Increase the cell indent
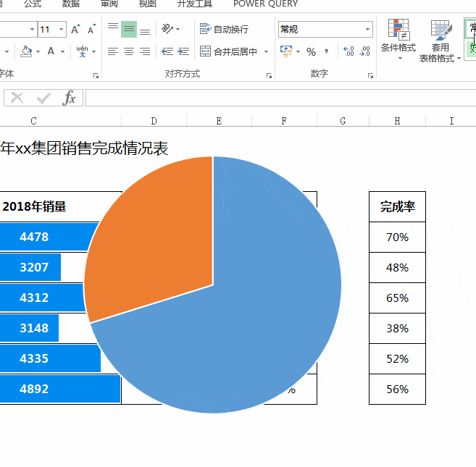This screenshot has width=476, height=467. [x=183, y=51]
